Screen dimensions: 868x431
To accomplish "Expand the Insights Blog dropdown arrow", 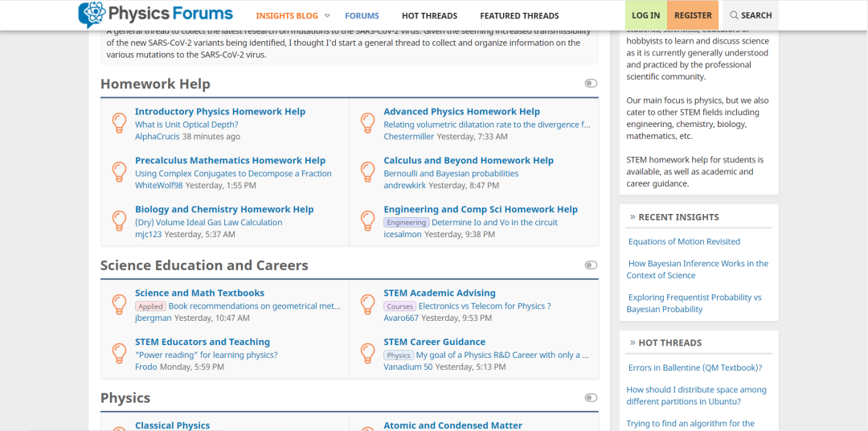I will [327, 16].
